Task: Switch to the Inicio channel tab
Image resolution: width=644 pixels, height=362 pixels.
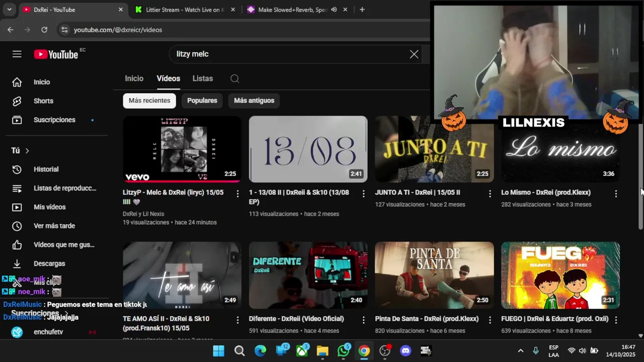Action: (x=134, y=78)
